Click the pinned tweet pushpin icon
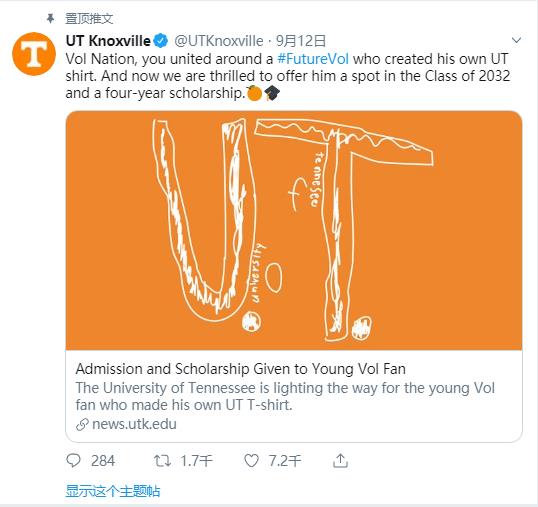 tap(50, 19)
